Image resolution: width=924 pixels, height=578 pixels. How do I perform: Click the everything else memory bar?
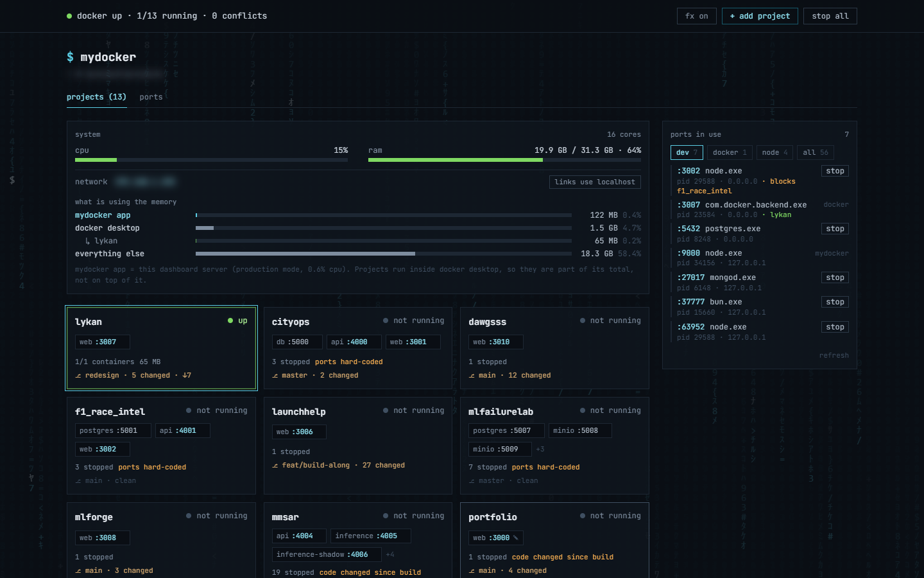click(384, 254)
